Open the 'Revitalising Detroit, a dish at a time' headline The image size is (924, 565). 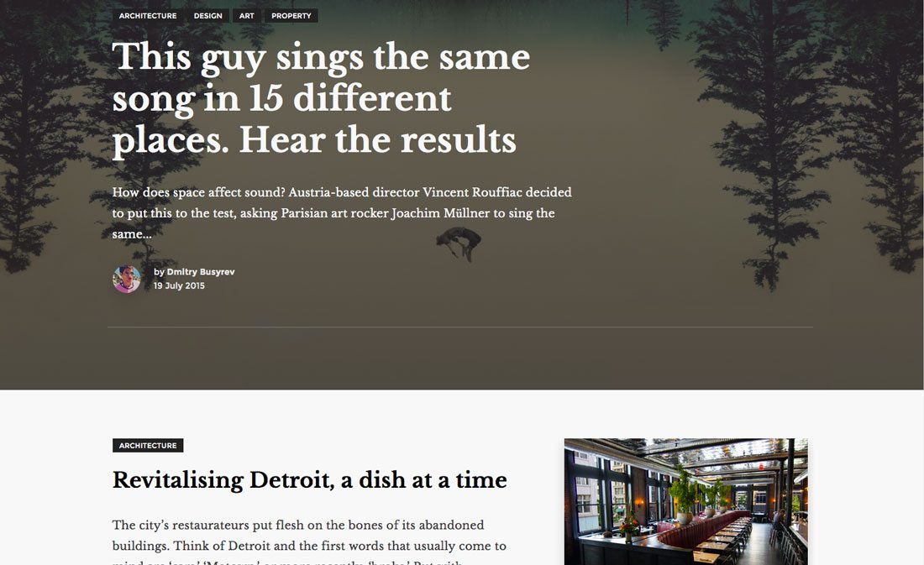[309, 480]
